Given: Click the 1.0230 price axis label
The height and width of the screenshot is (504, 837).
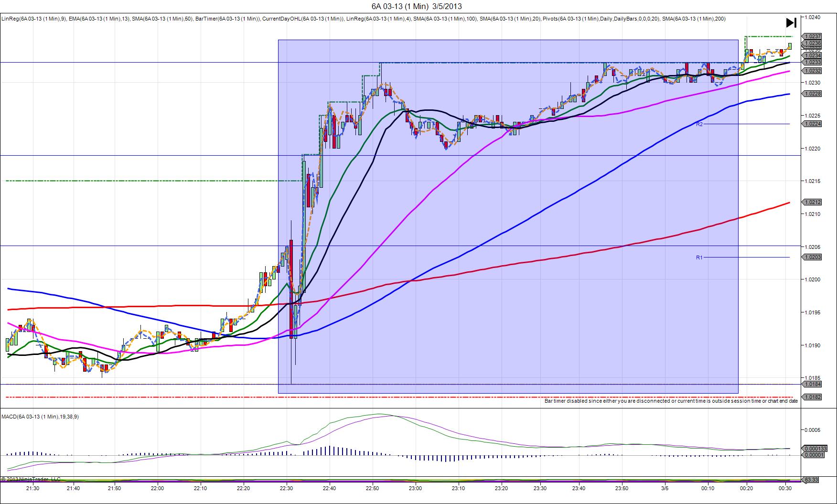Looking at the screenshot, I should 813,83.
